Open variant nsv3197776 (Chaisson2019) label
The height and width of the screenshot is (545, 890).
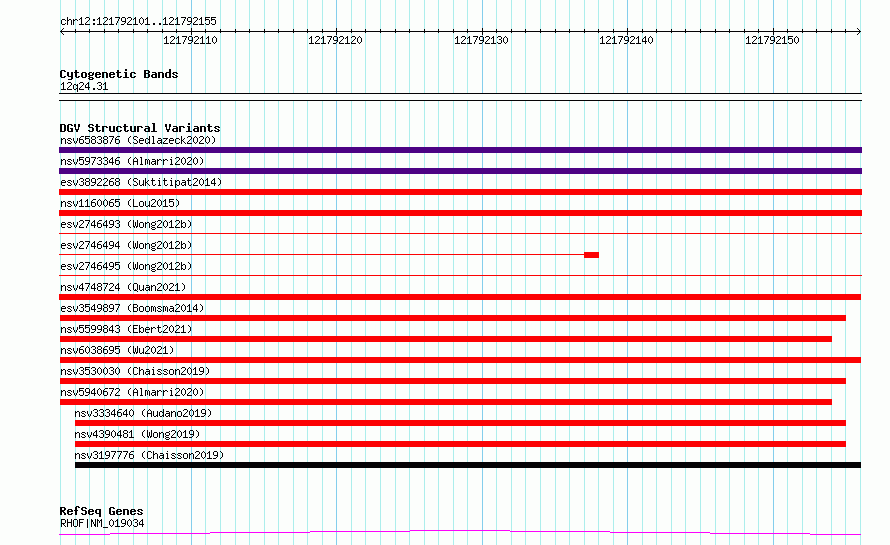(149, 455)
